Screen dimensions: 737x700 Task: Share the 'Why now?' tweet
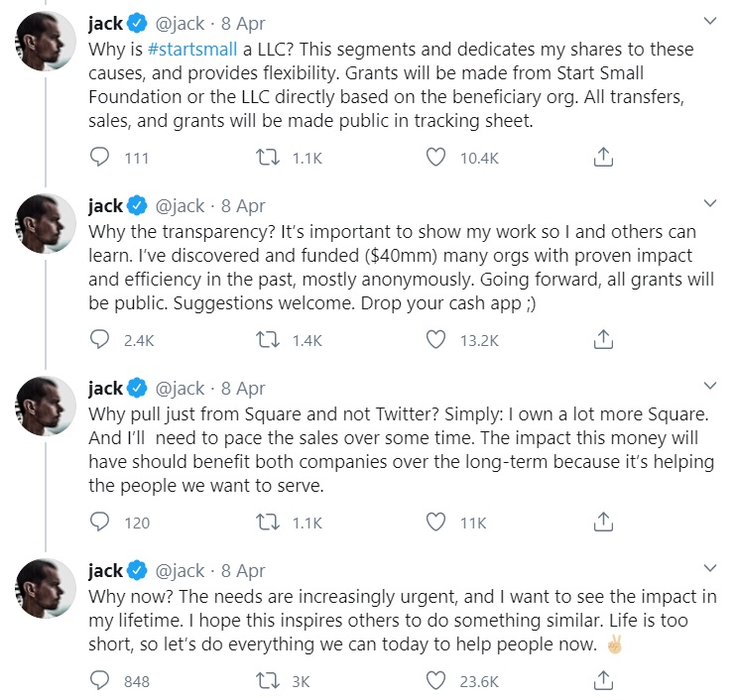coord(601,681)
